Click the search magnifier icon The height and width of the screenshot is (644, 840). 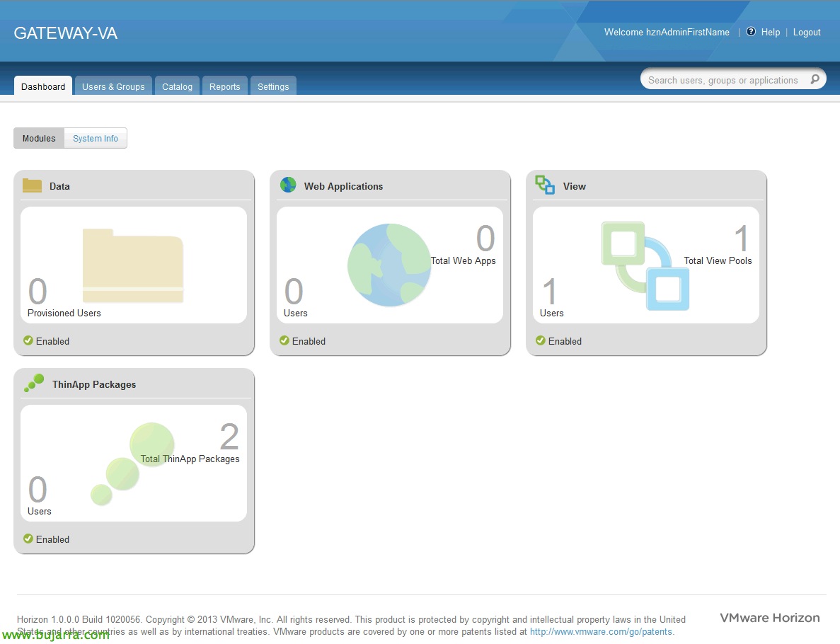815,79
